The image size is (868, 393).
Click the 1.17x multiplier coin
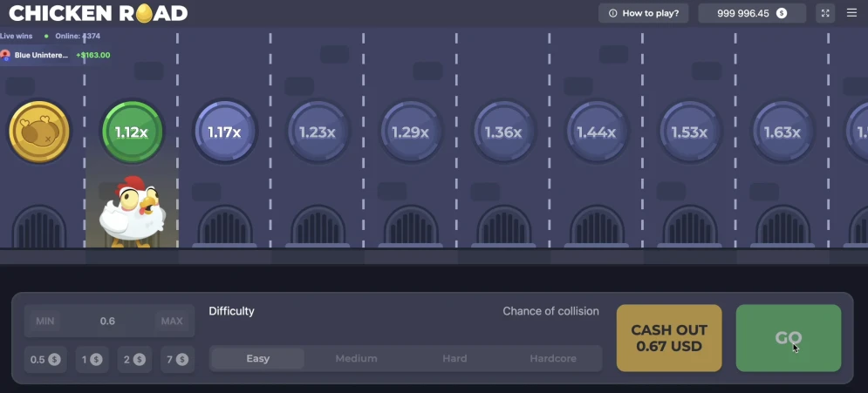[225, 132]
